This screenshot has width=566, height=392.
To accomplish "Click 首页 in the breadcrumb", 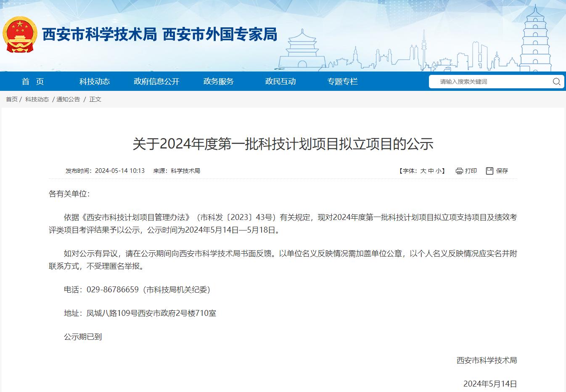I will click(x=12, y=99).
